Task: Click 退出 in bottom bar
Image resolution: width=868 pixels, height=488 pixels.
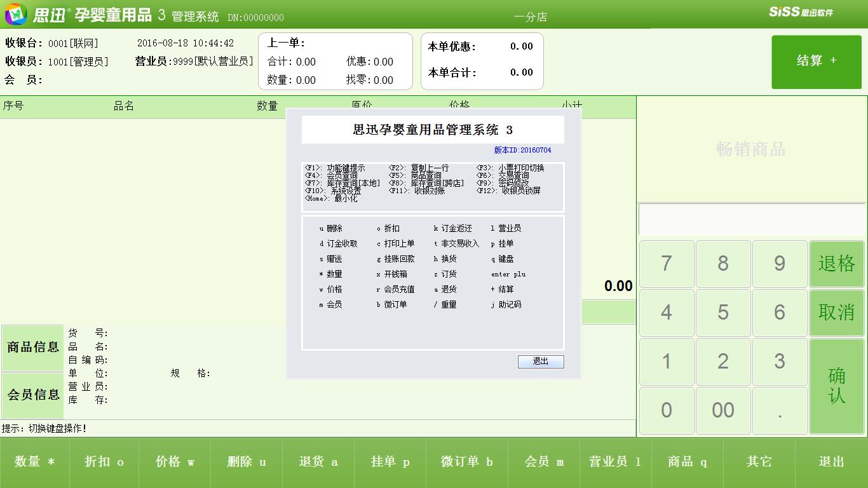Action: point(831,462)
